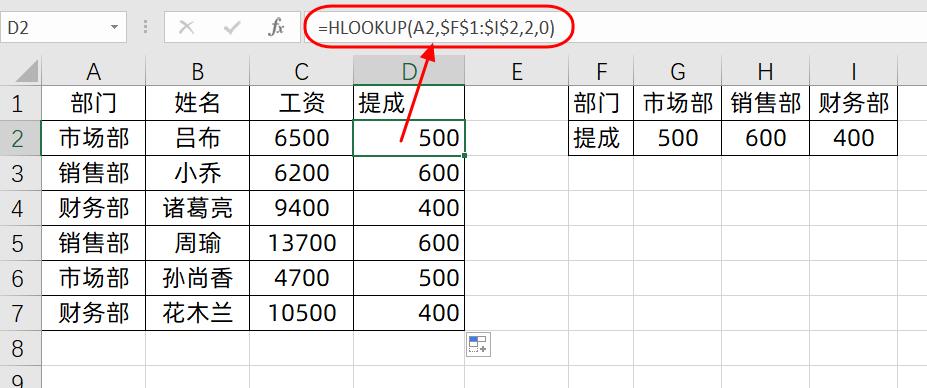The height and width of the screenshot is (388, 927).
Task: Select column F header
Action: (x=601, y=72)
